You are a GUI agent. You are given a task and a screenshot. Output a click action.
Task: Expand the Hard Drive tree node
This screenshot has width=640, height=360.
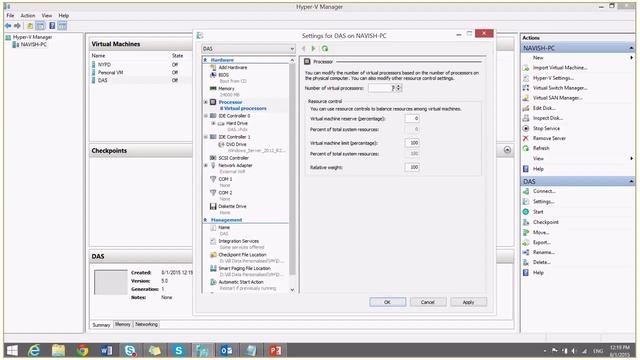213,123
